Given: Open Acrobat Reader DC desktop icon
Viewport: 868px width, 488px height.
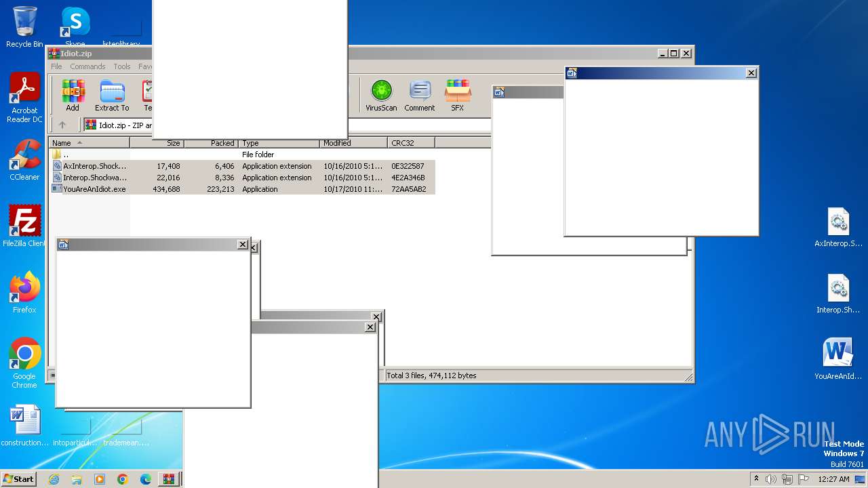Looking at the screenshot, I should [x=24, y=98].
